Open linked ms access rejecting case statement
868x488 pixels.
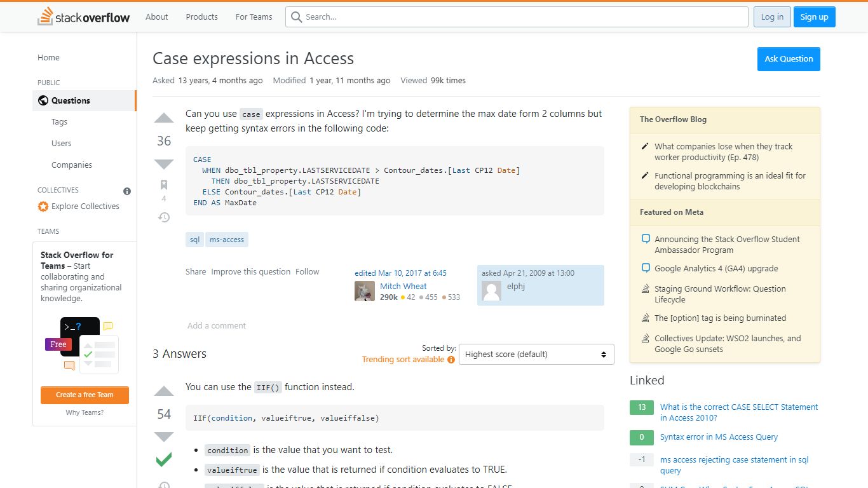coord(735,465)
